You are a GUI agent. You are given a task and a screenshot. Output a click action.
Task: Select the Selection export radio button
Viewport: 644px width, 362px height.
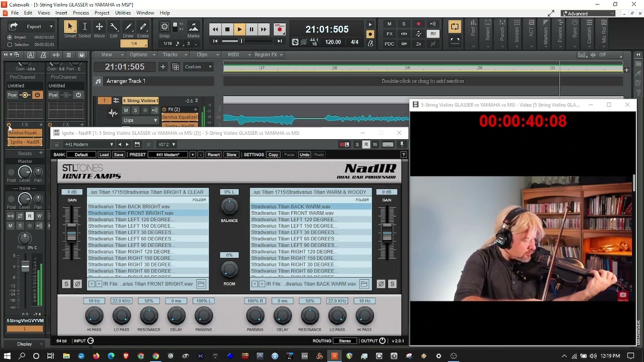[x=10, y=44]
